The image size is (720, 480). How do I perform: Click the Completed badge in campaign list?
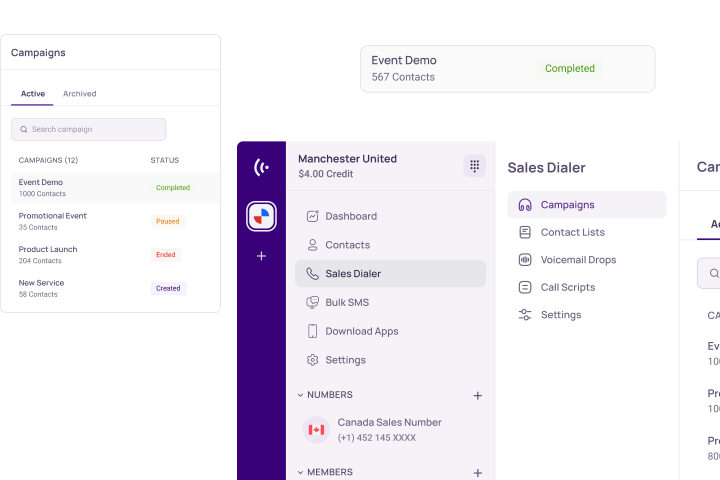(x=173, y=188)
